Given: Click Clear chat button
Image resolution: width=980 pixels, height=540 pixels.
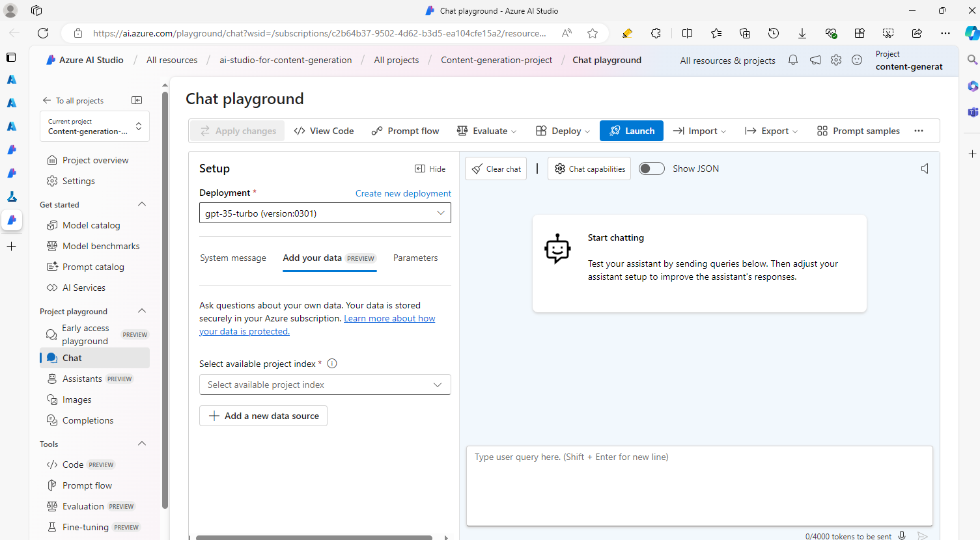Looking at the screenshot, I should point(496,169).
